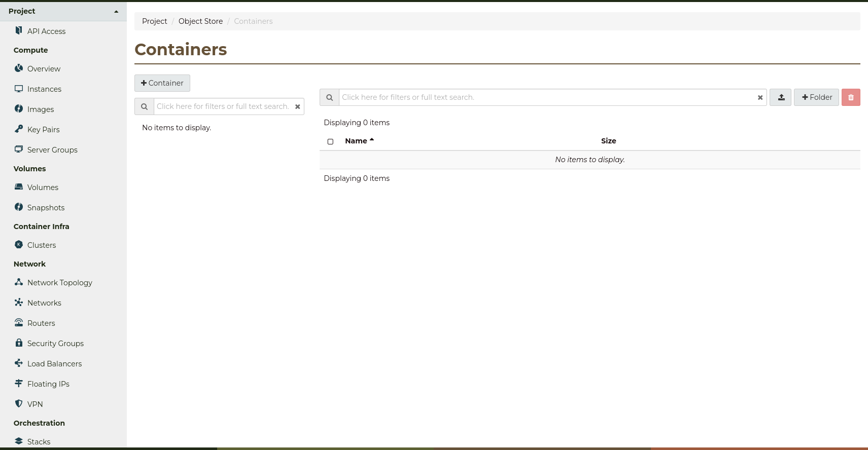The height and width of the screenshot is (450, 868).
Task: Click the Size column header
Action: click(x=609, y=141)
